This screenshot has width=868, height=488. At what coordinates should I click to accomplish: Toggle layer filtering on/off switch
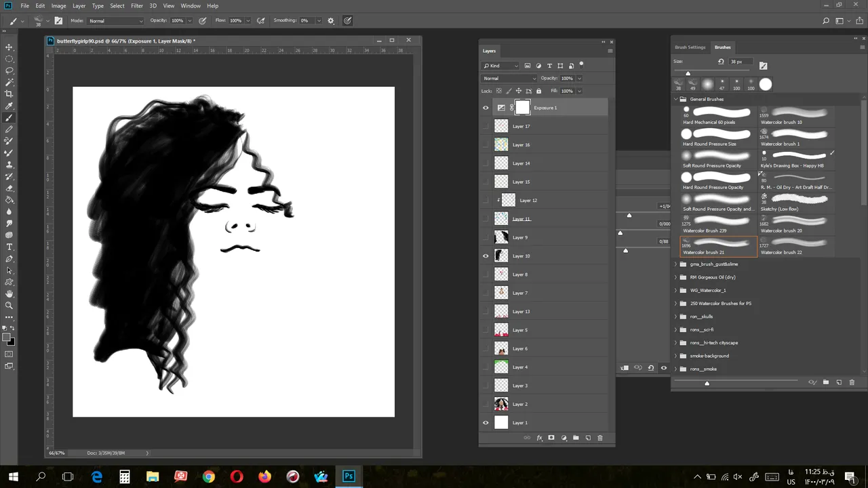[581, 65]
